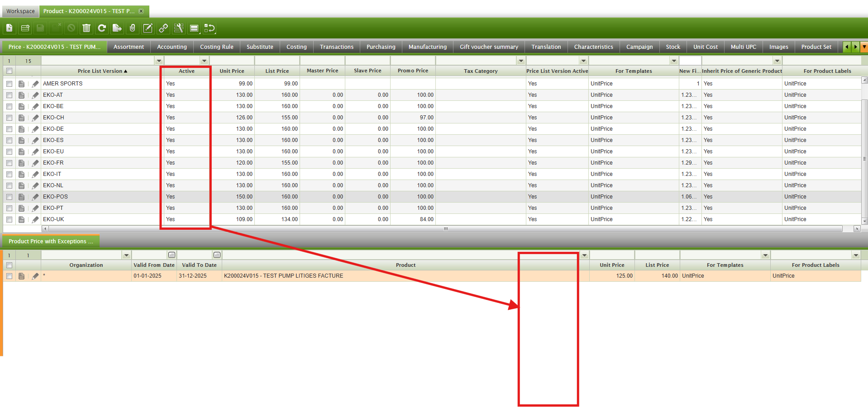Sort by Unit Price column header
Viewport: 868px width, 407px height.
pyautogui.click(x=232, y=71)
